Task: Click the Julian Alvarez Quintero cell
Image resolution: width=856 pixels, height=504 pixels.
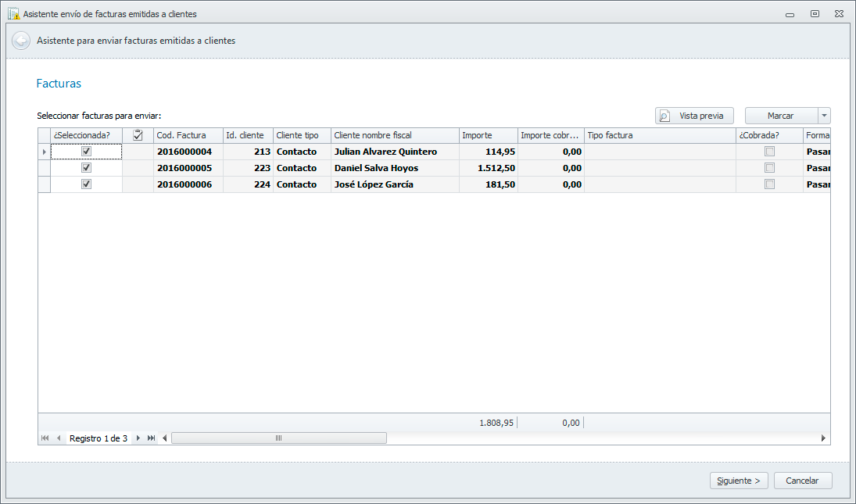Action: [396, 152]
